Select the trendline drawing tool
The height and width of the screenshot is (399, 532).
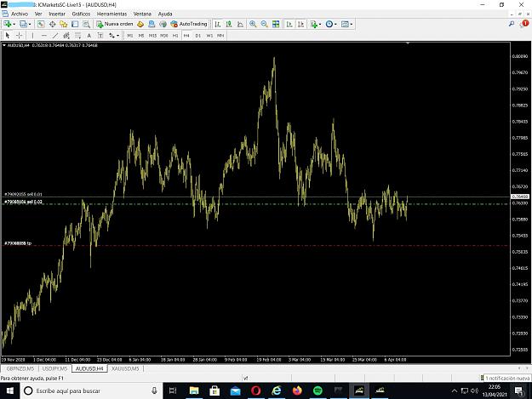[x=55, y=35]
